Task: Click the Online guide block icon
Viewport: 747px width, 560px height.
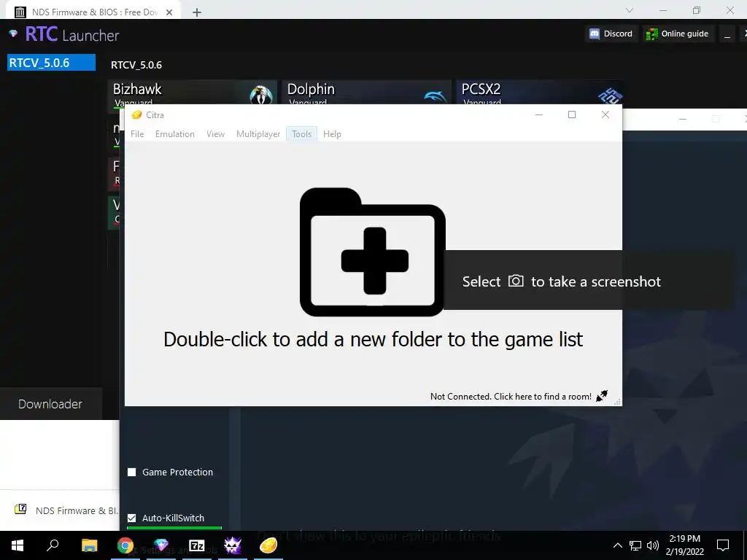Action: tap(651, 34)
